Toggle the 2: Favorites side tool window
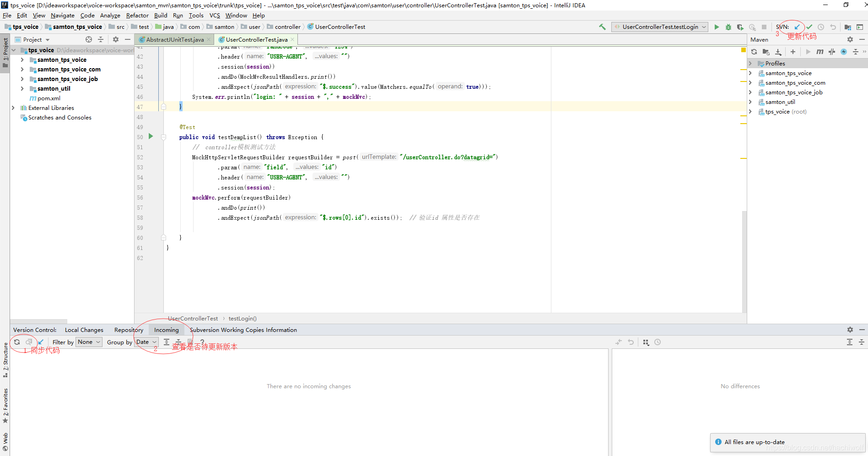The width and height of the screenshot is (868, 456). coord(5,406)
